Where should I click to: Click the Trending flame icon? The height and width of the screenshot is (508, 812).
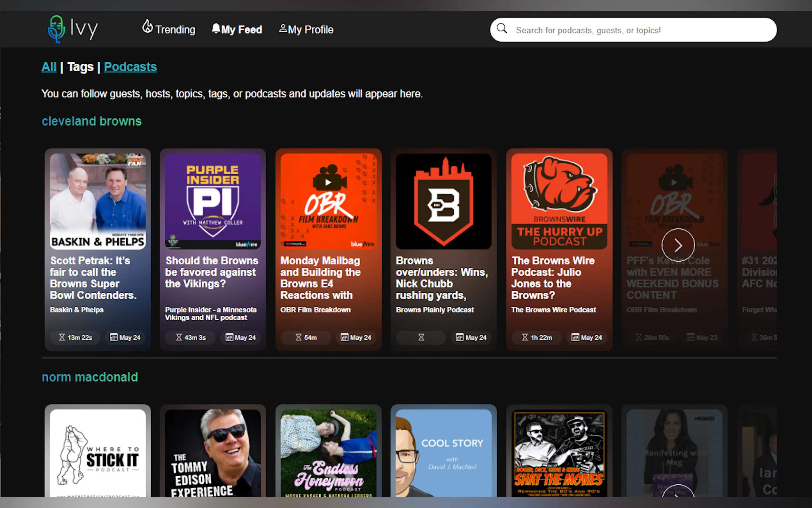click(147, 26)
